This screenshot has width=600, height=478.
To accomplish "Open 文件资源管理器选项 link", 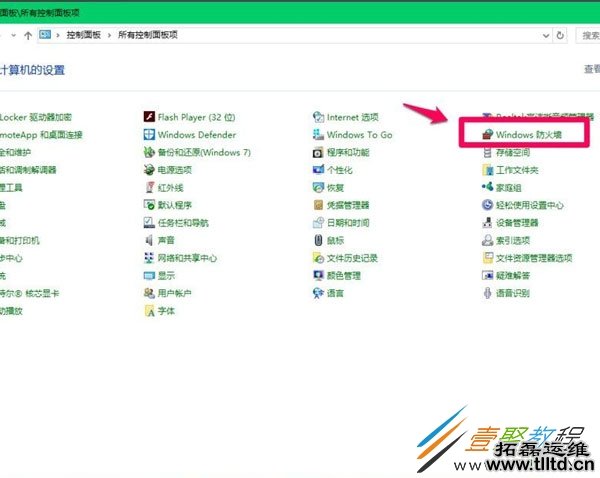I will coord(534,258).
